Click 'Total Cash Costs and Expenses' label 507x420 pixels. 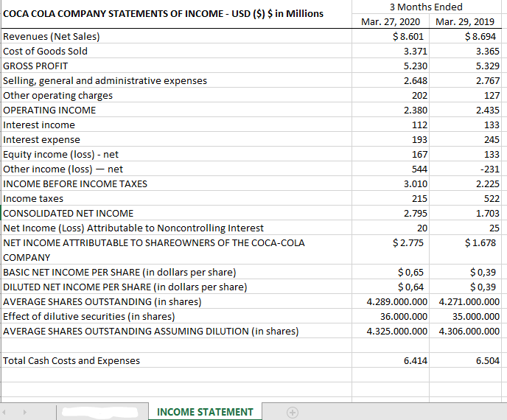tap(71, 361)
